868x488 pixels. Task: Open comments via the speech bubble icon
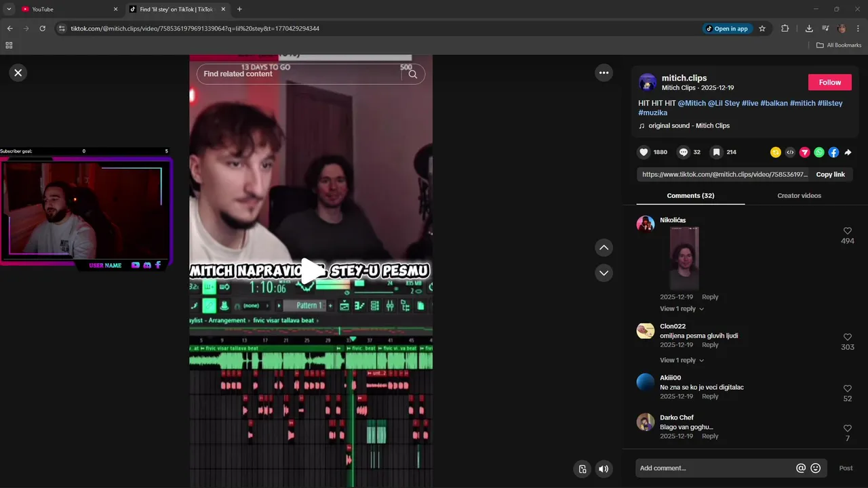[684, 152]
